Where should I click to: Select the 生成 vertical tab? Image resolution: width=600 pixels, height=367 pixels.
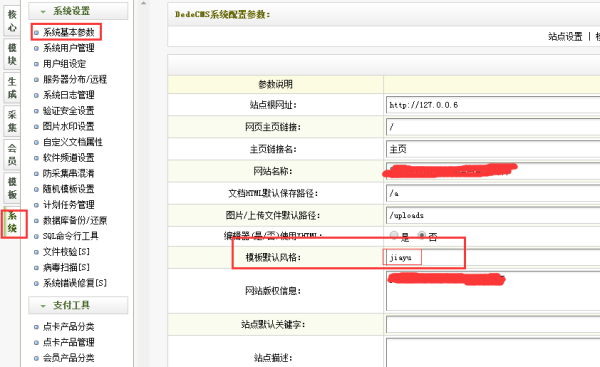[12, 88]
